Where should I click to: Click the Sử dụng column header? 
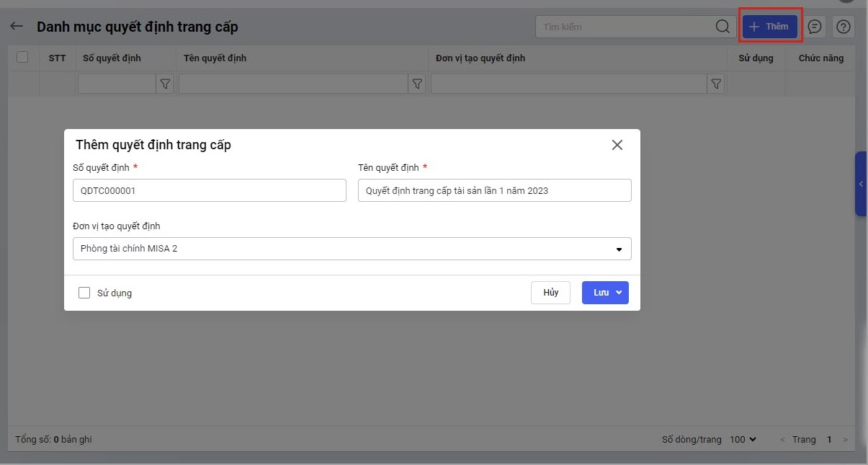click(x=756, y=58)
